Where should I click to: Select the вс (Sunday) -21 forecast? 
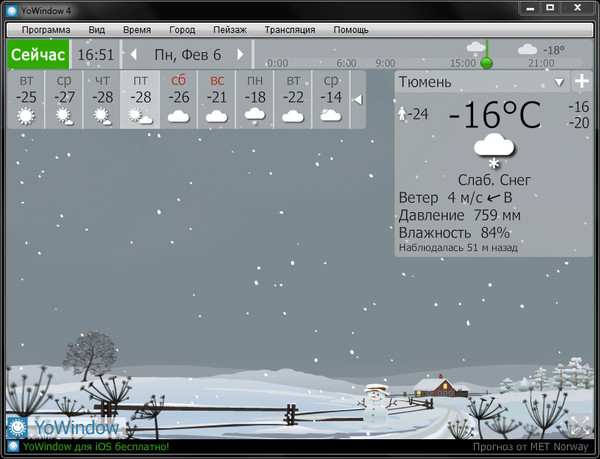[217, 99]
